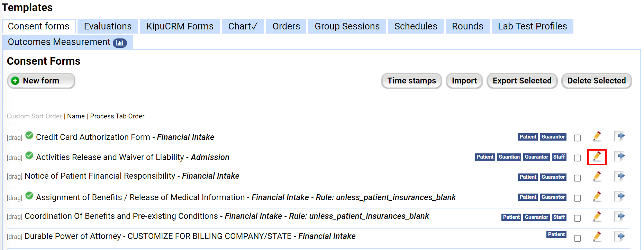Sort forms by Process Tab Order

click(117, 116)
